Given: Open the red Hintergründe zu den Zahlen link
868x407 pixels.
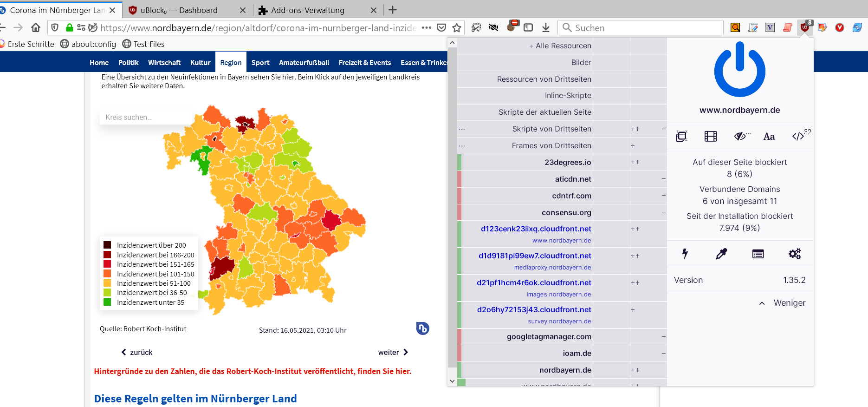Looking at the screenshot, I should tap(253, 371).
